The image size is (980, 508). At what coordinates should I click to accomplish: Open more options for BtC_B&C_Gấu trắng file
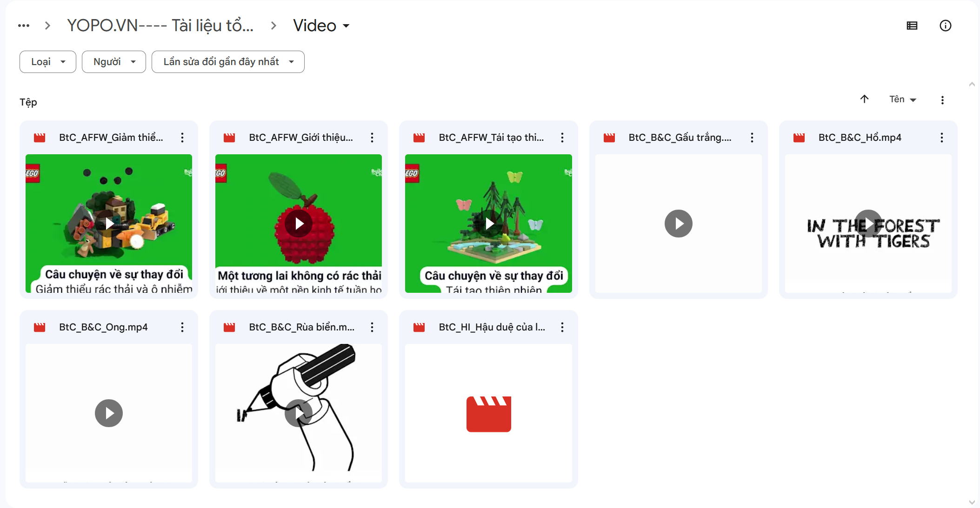[752, 138]
